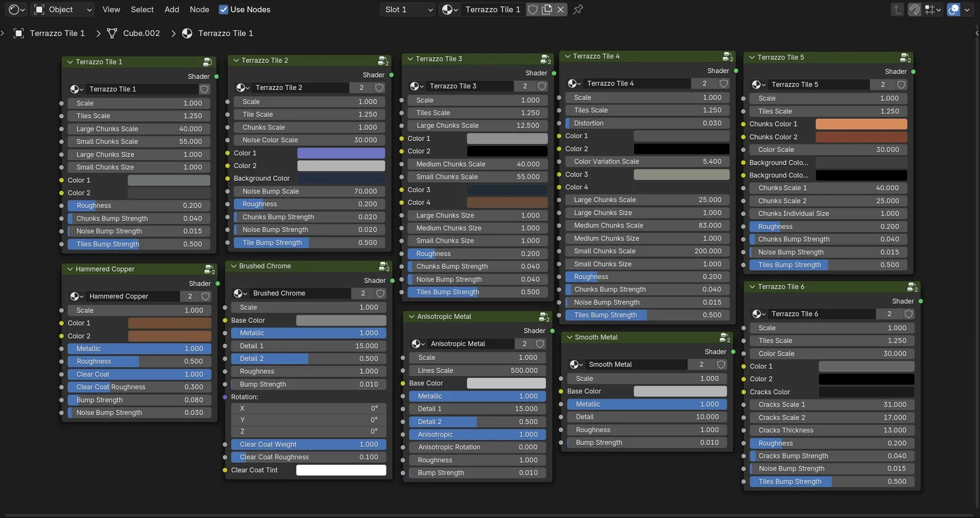Open the View menu

[x=111, y=9]
